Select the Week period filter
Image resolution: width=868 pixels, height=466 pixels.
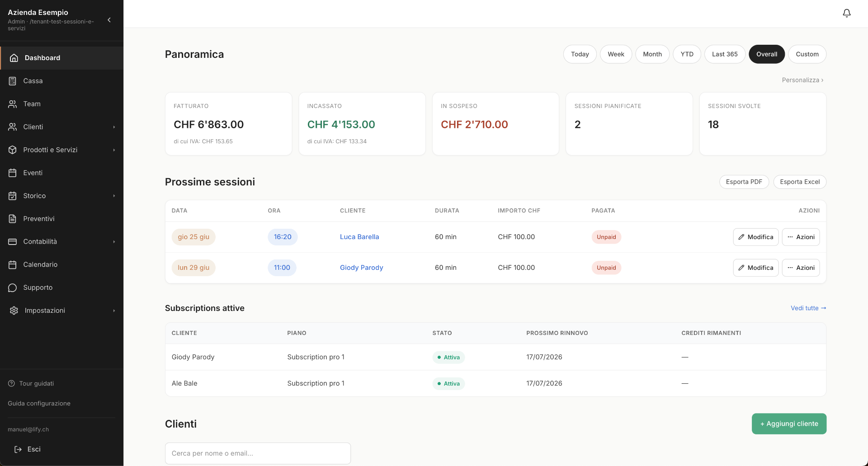click(616, 54)
